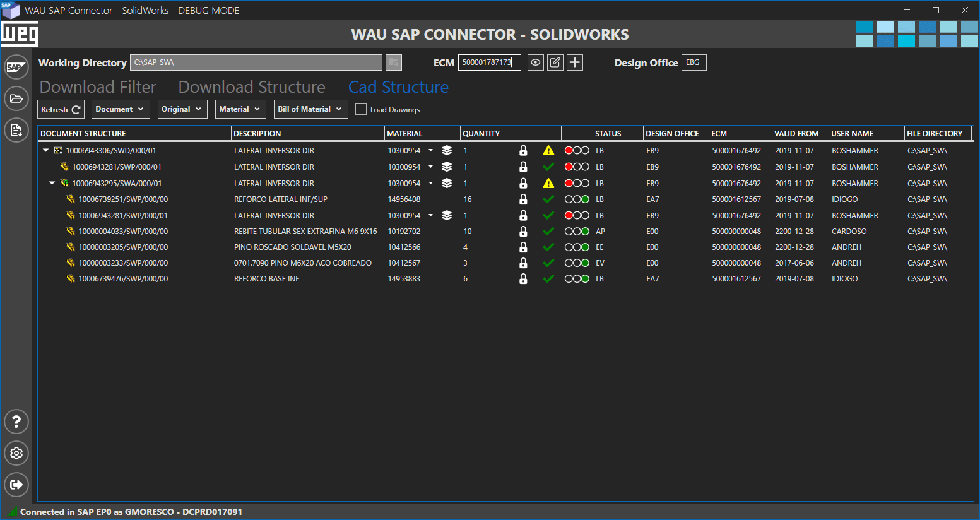Open the Original dropdown
Viewport: 980px width, 520px height.
pos(182,109)
